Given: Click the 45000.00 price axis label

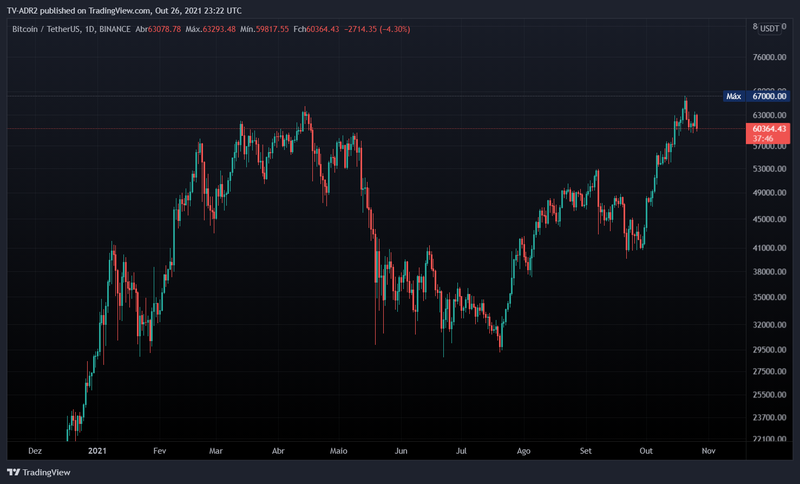Looking at the screenshot, I should click(769, 219).
